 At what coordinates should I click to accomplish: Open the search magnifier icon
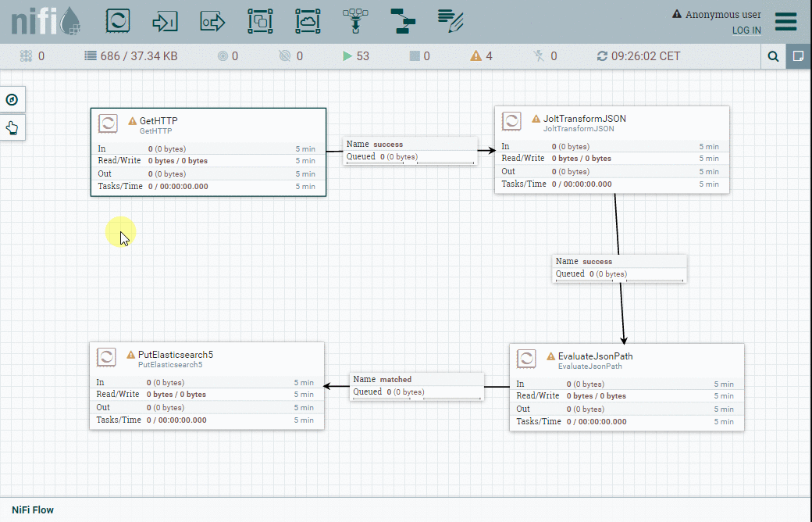coord(773,56)
